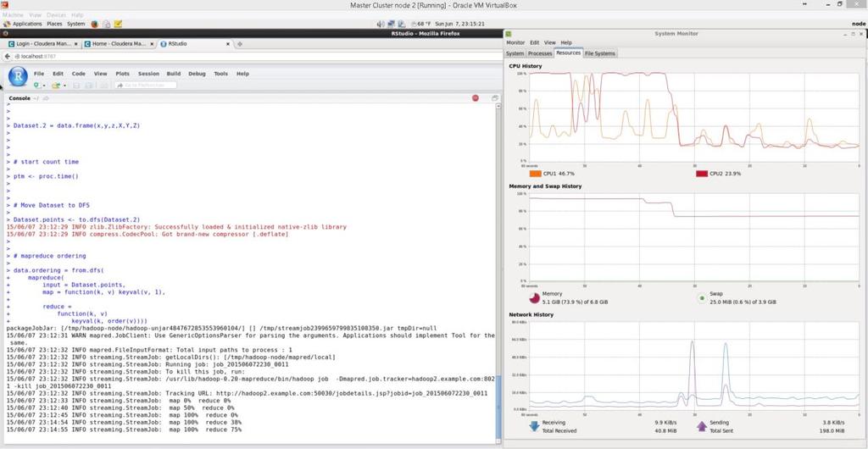Click the VirtualBox Machine menu
868x449 pixels.
coord(14,15)
